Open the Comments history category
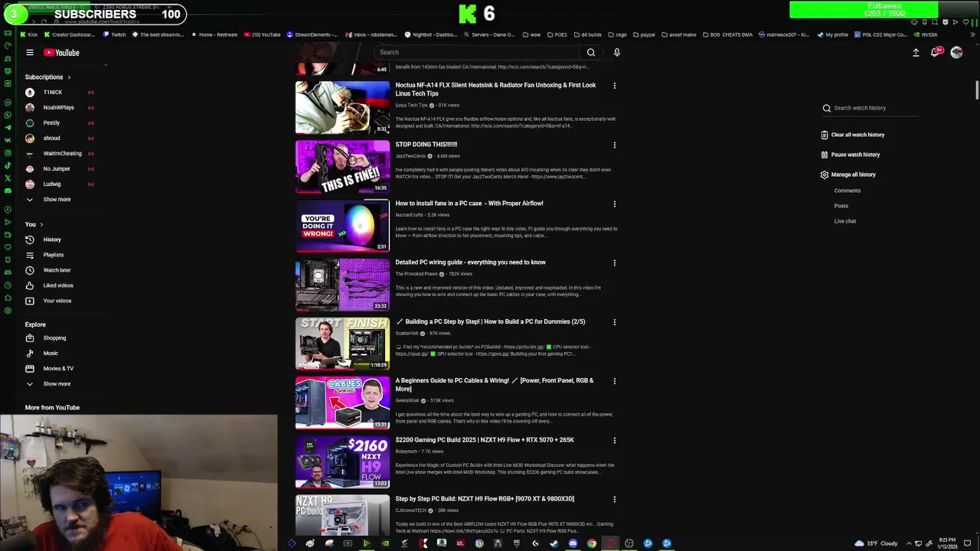 pos(848,191)
